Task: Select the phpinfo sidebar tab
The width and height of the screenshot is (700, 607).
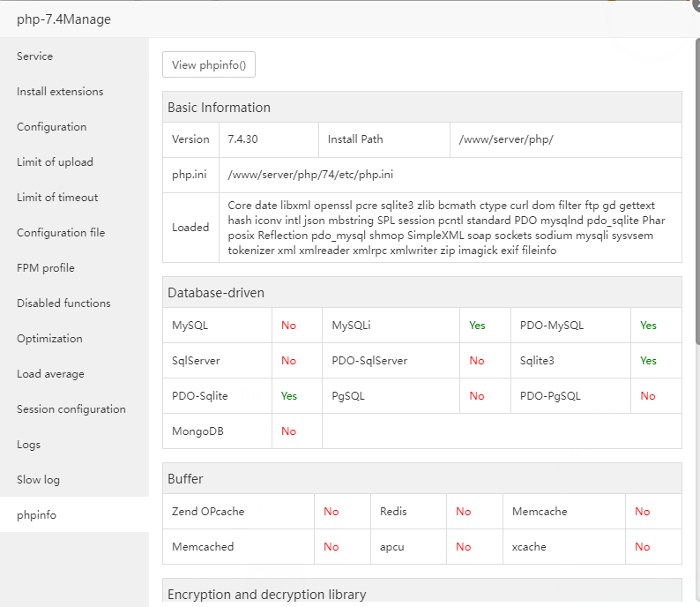Action: point(36,515)
